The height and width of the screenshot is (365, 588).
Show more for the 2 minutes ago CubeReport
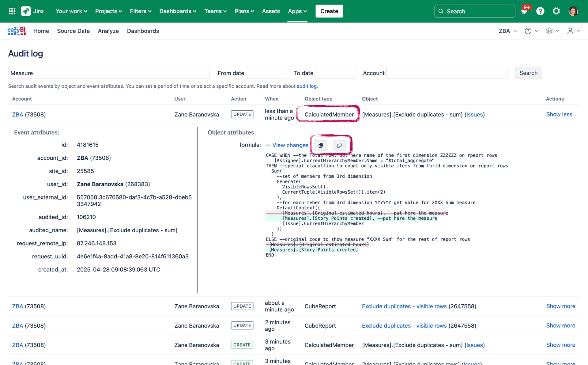click(560, 325)
